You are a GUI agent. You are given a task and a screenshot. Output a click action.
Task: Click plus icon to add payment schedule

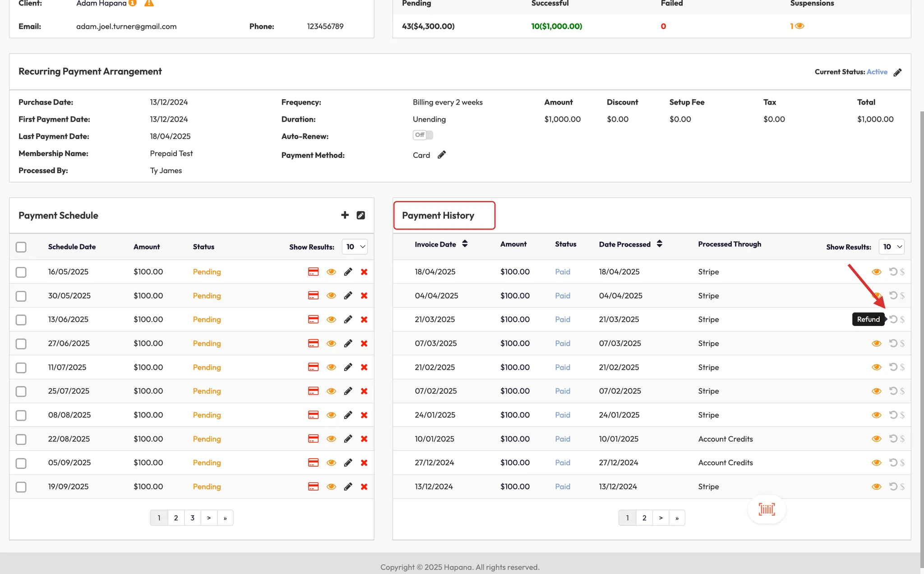tap(345, 215)
